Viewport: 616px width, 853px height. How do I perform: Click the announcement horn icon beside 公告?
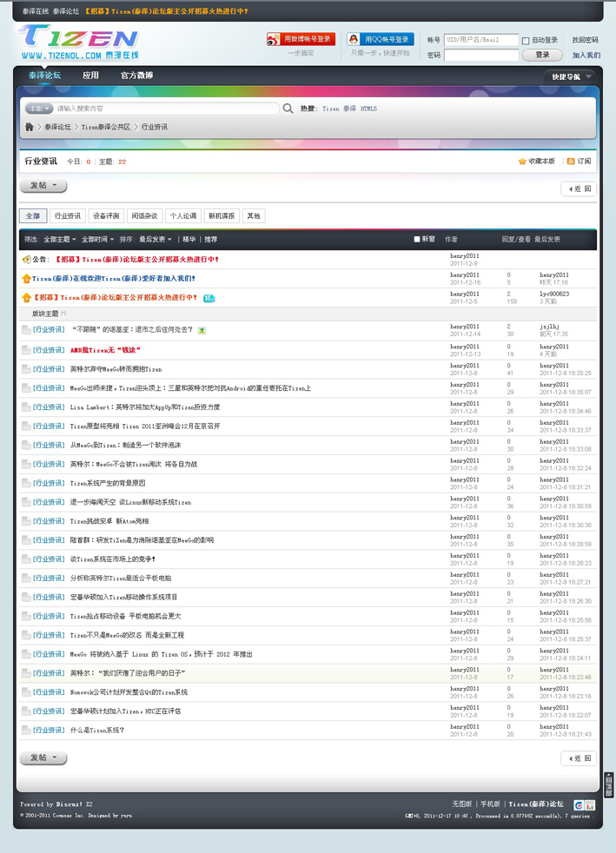(x=26, y=260)
